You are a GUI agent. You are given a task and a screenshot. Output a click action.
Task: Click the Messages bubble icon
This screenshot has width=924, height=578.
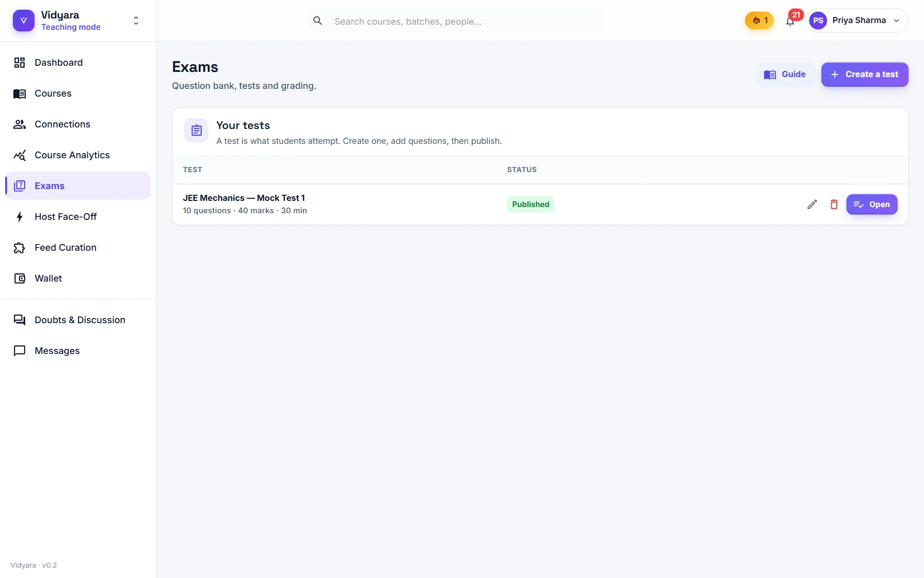[20, 351]
